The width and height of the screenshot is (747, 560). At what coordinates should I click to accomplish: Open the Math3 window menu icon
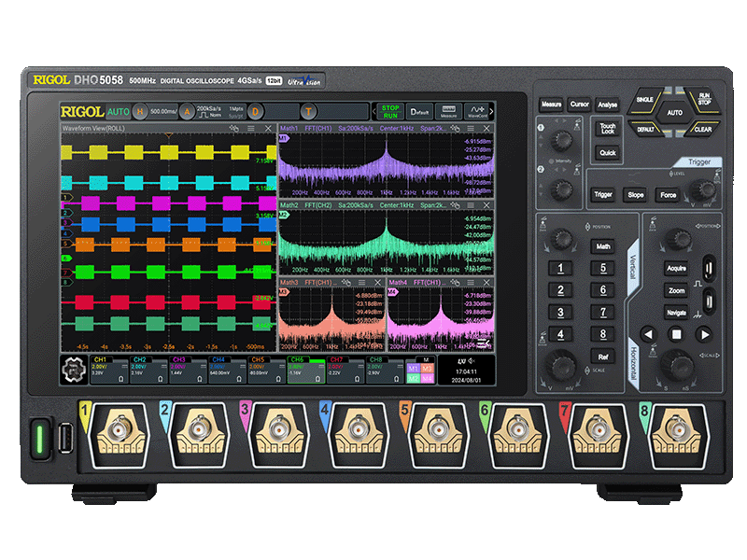(361, 282)
